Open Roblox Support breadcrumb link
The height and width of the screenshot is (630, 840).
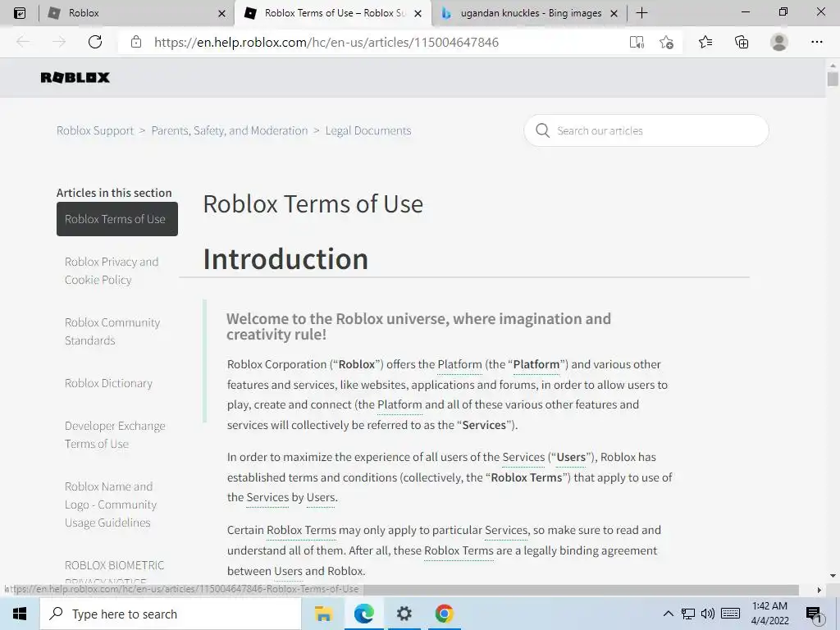(x=95, y=130)
